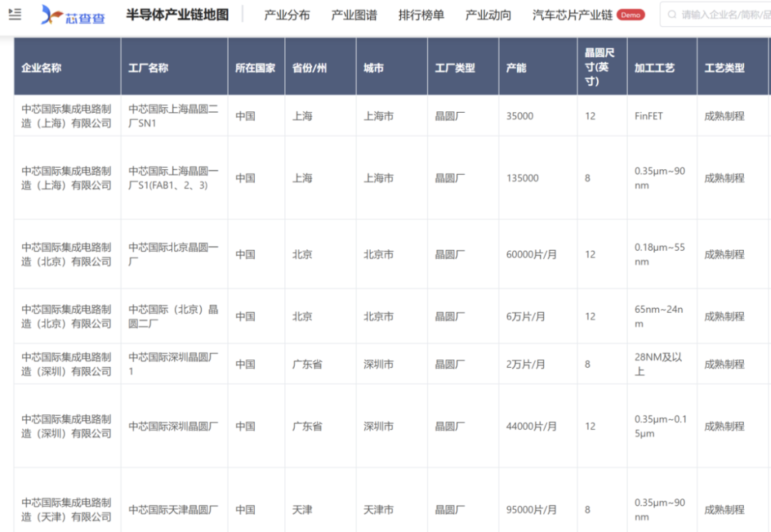Screen dimensions: 771x532
Task: Go to 产业动向 menu item
Action: [488, 15]
